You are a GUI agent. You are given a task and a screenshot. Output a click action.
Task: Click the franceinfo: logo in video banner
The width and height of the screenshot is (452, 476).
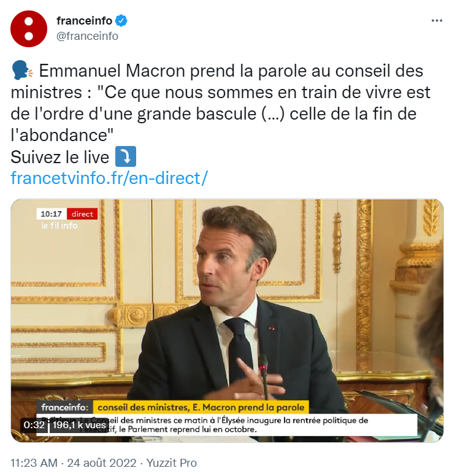click(x=64, y=407)
